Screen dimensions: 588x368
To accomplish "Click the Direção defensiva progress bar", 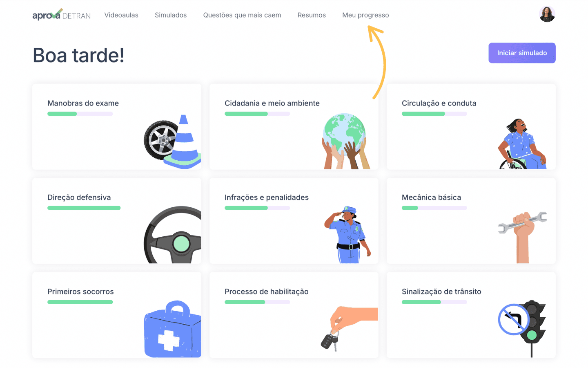I will coord(84,208).
